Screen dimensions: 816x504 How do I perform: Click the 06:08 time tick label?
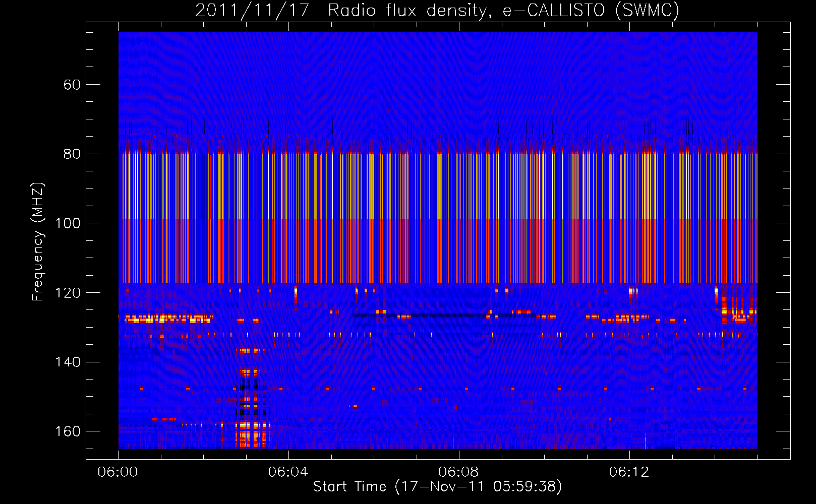(x=458, y=472)
